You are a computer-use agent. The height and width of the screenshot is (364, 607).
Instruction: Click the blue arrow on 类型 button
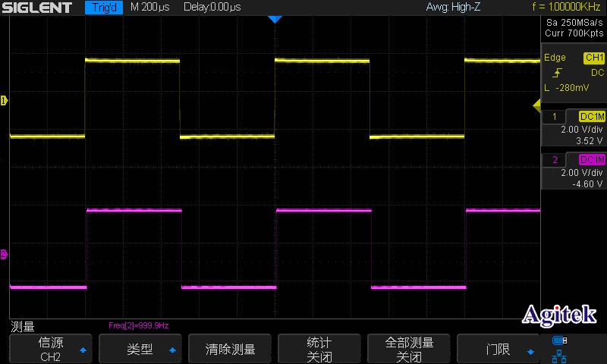[x=173, y=350]
